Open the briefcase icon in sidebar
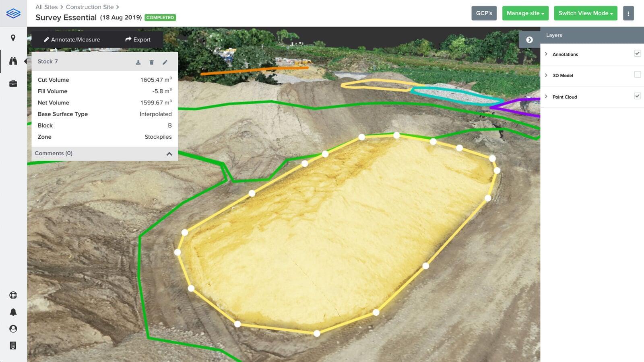644x362 pixels. (x=13, y=84)
